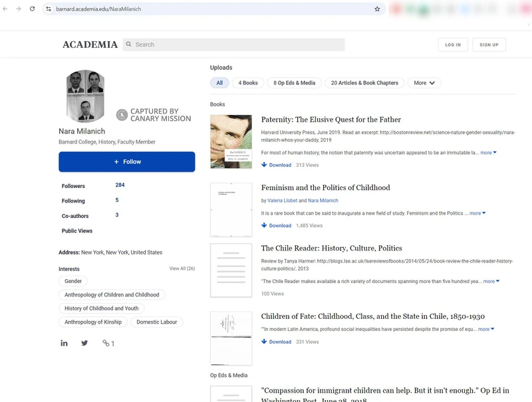532x402 pixels.
Task: Reload the page in browser
Action: click(32, 9)
